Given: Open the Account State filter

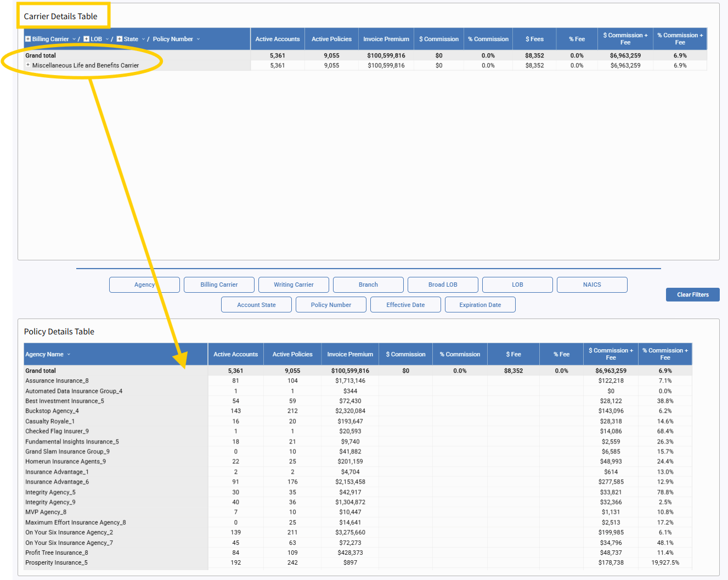Looking at the screenshot, I should (256, 305).
